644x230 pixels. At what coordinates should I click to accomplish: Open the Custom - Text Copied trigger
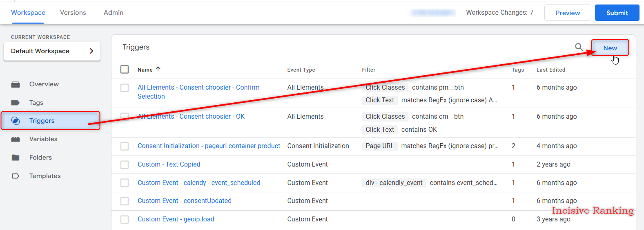point(169,165)
